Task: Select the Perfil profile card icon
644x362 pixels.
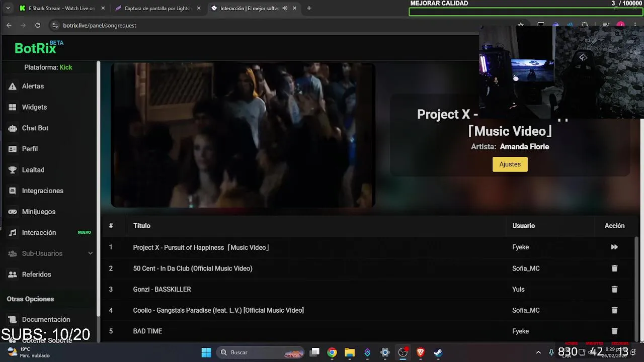Action: pos(13,149)
